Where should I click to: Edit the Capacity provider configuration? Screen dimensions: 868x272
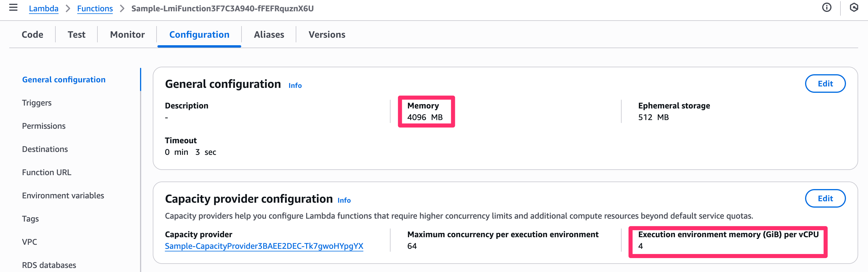pos(825,199)
